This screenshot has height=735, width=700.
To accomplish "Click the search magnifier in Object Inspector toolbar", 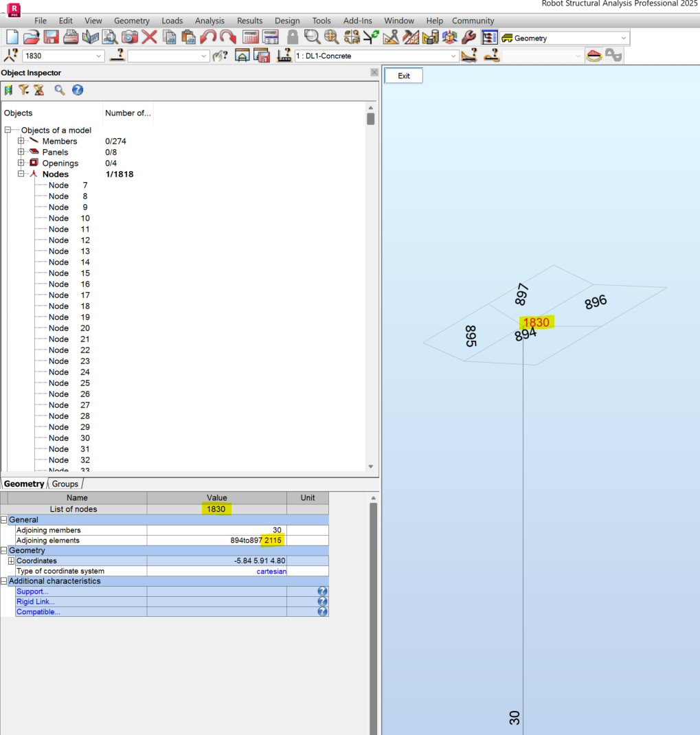I will [x=59, y=90].
